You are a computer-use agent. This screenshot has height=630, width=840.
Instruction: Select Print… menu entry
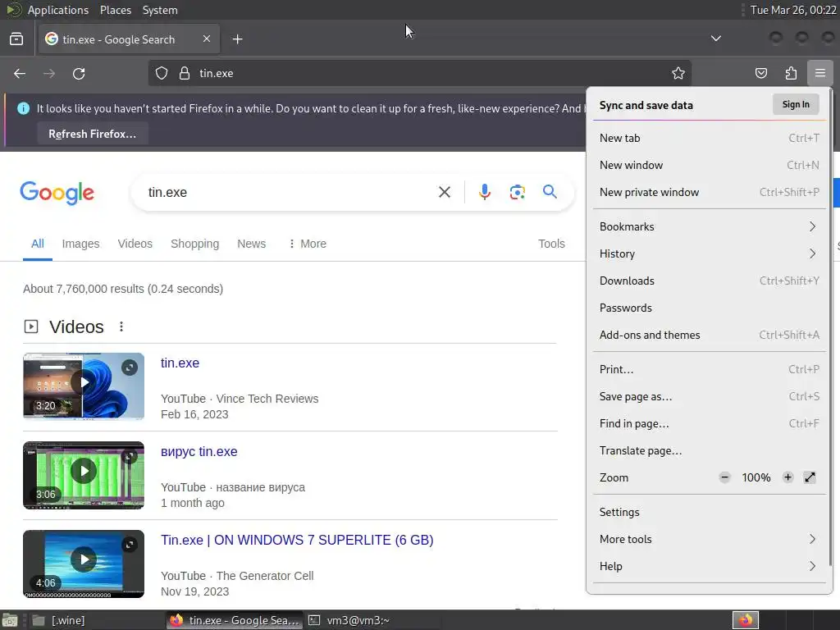pyautogui.click(x=710, y=370)
